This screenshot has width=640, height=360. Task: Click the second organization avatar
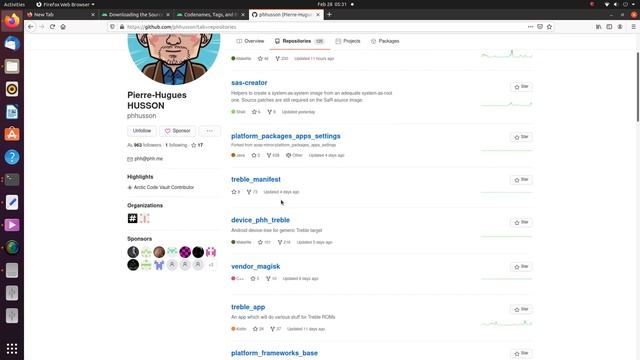[x=144, y=218]
